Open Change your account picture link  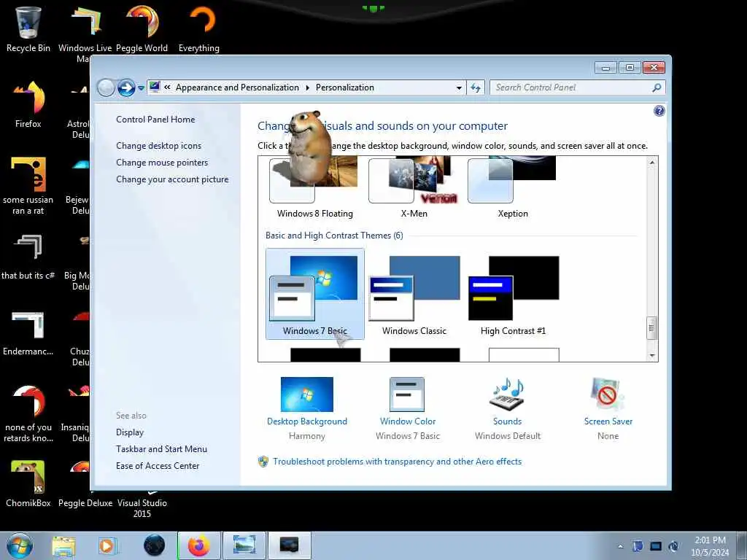click(x=172, y=179)
